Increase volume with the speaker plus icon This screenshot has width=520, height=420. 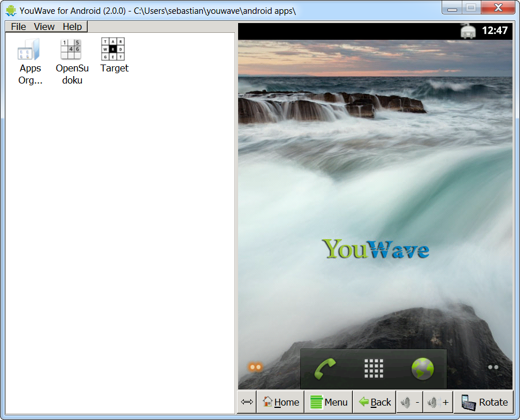438,402
